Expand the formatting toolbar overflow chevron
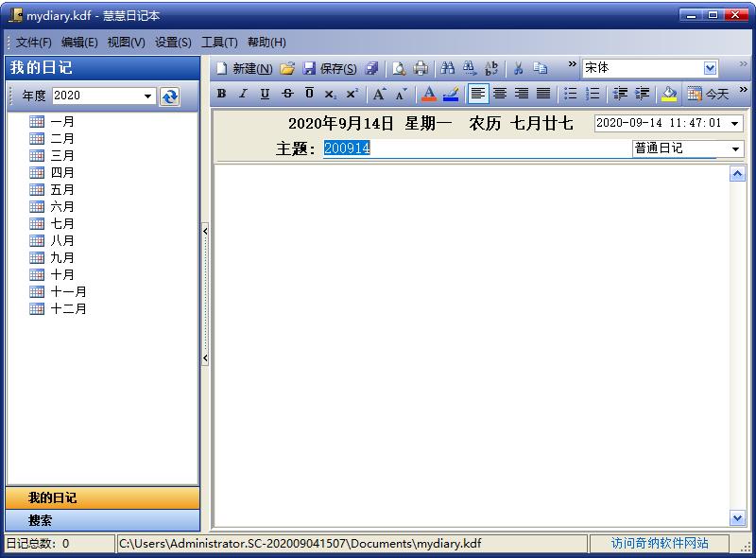 tap(743, 89)
